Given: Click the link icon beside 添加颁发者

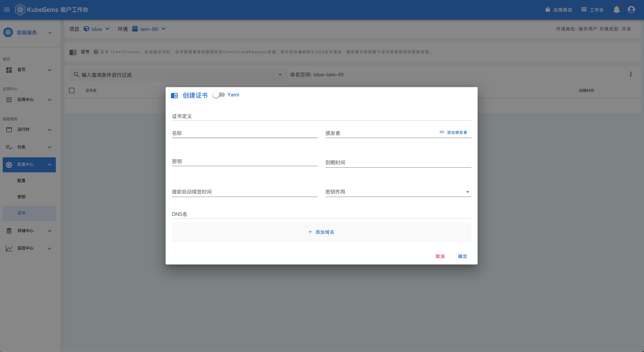Looking at the screenshot, I should click(442, 132).
